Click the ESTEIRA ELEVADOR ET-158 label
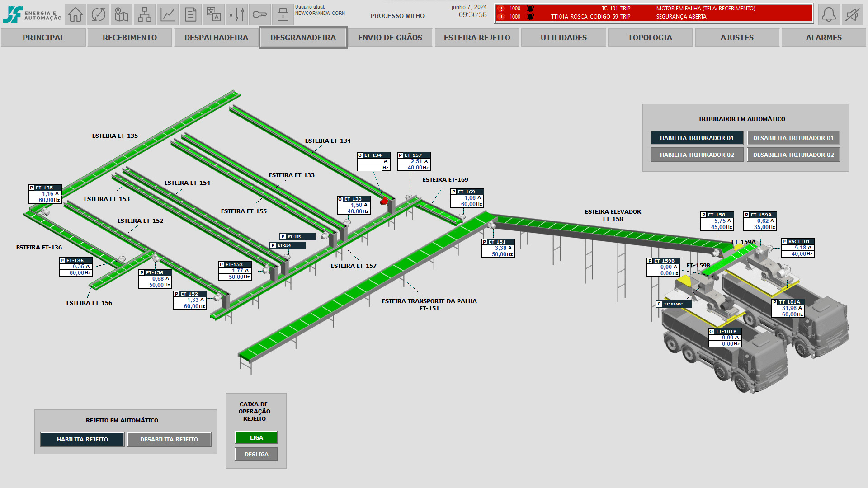Image resolution: width=868 pixels, height=488 pixels. 613,215
